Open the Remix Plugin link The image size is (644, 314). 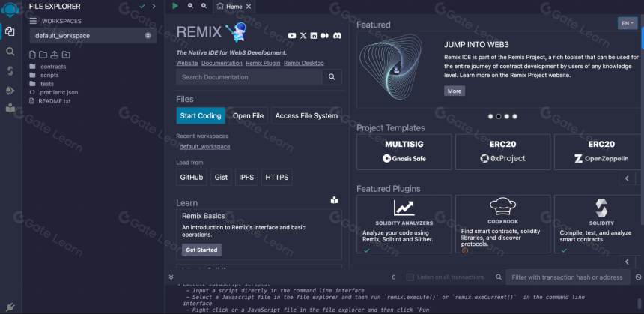point(264,63)
